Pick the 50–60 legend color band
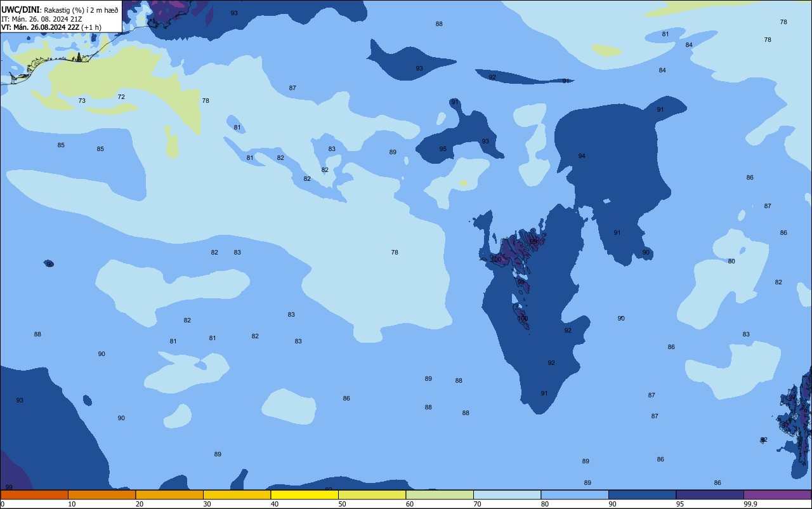Viewport: 812px width, 509px height. click(372, 494)
